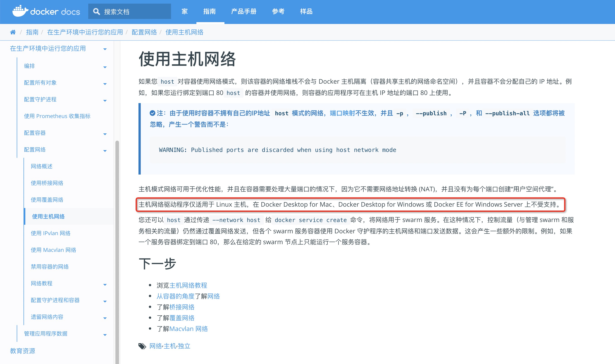Open 使用 Prometheus 收集指标 sidebar item
The width and height of the screenshot is (615, 364).
pyautogui.click(x=57, y=116)
